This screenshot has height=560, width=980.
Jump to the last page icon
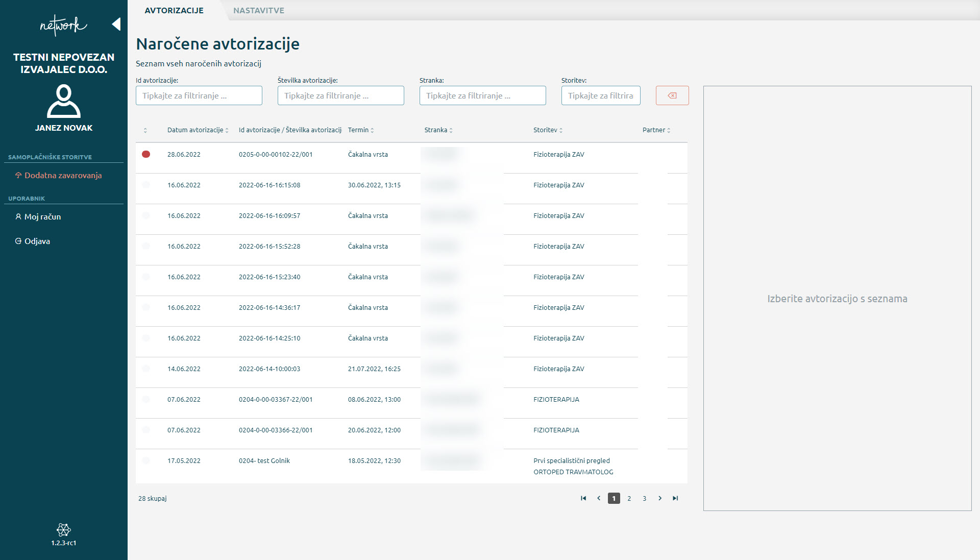pyautogui.click(x=675, y=498)
